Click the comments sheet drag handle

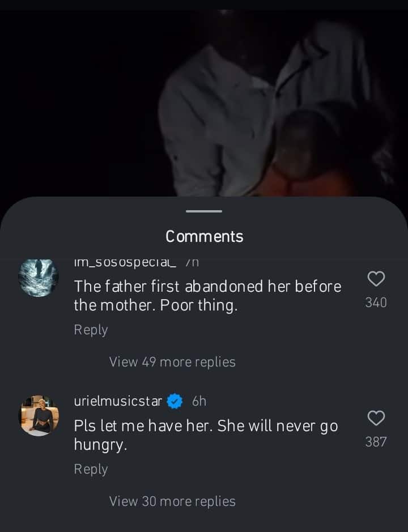point(204,211)
